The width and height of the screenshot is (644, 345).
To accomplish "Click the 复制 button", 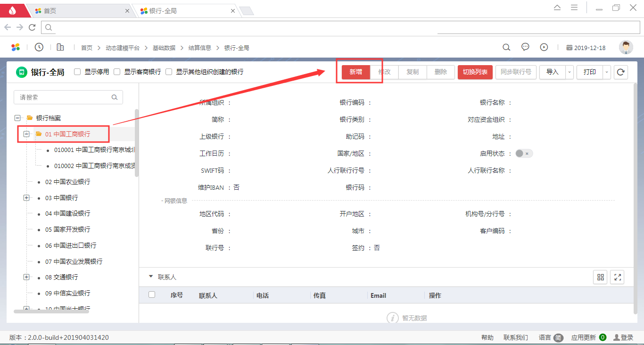I will click(413, 72).
